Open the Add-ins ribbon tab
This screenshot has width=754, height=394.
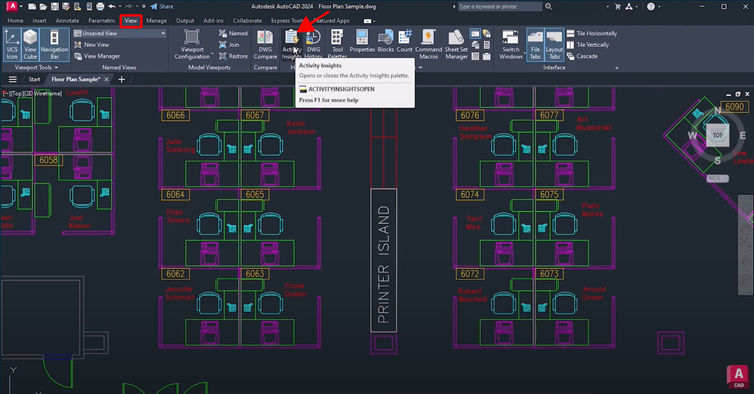point(213,21)
